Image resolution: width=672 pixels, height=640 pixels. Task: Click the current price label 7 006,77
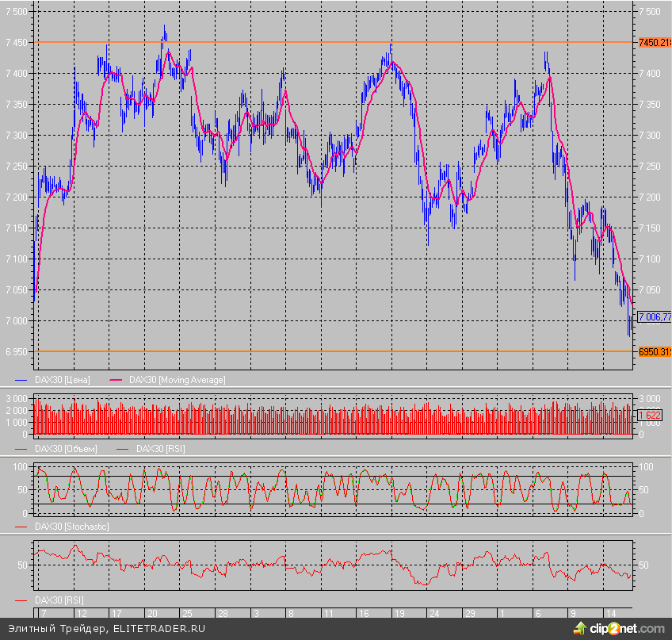[654, 316]
